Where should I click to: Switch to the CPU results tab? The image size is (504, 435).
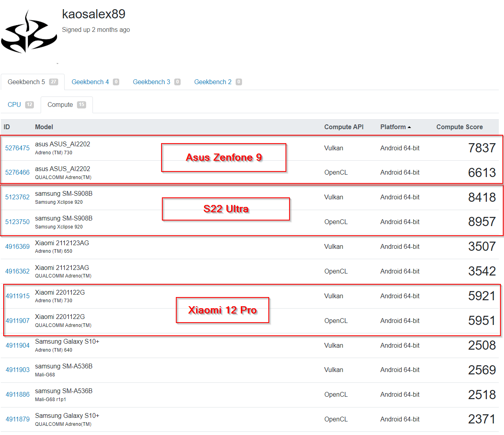point(14,104)
